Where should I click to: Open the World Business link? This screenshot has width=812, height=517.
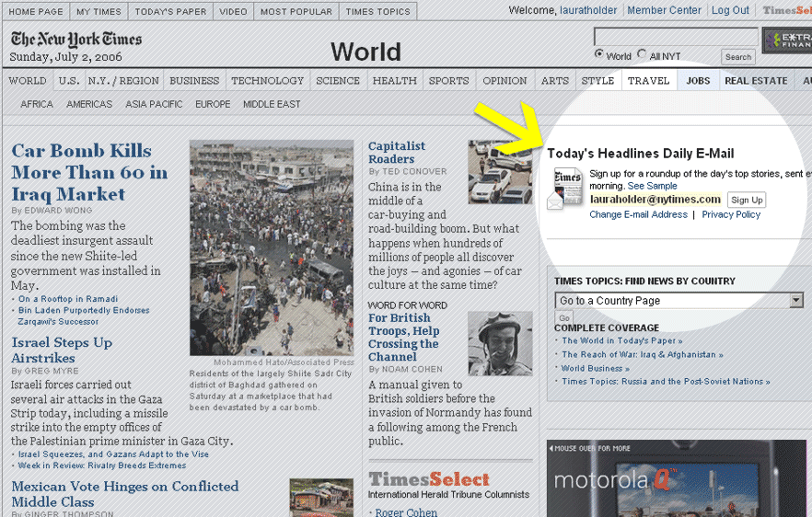click(596, 369)
